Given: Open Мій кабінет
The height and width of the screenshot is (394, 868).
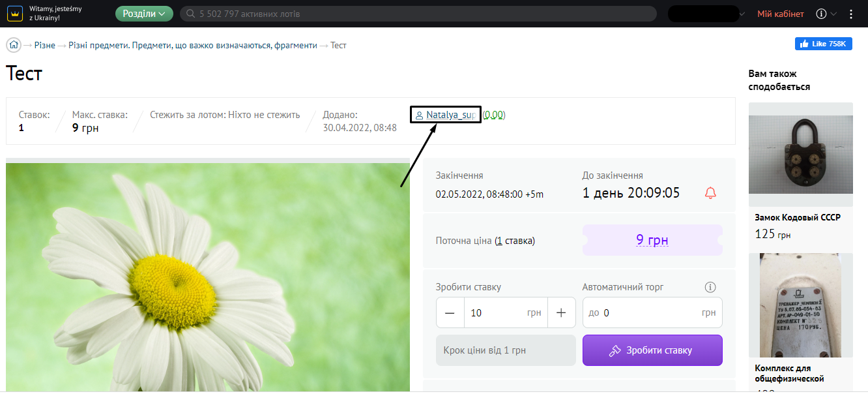Looking at the screenshot, I should 781,14.
